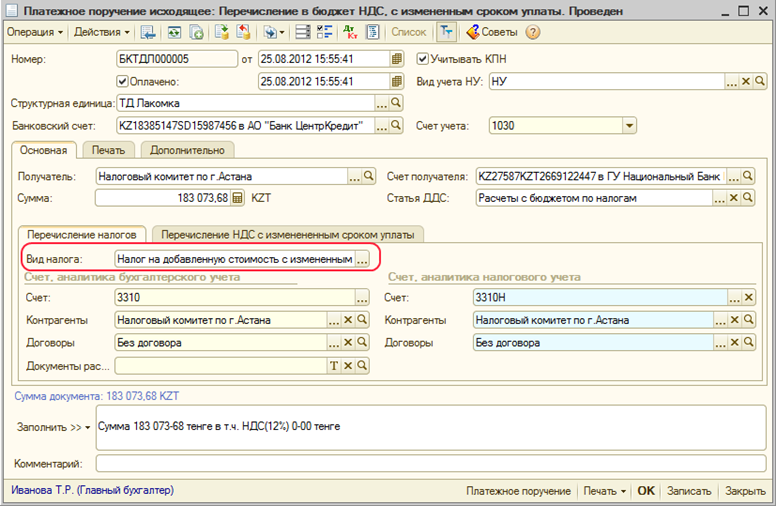
Task: Click the Записать button
Action: point(688,491)
